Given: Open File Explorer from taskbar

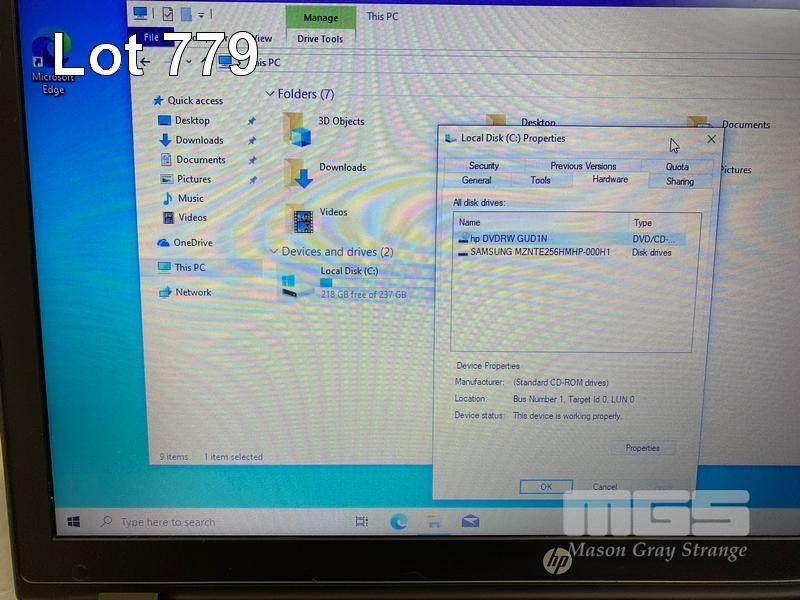Looking at the screenshot, I should point(434,521).
